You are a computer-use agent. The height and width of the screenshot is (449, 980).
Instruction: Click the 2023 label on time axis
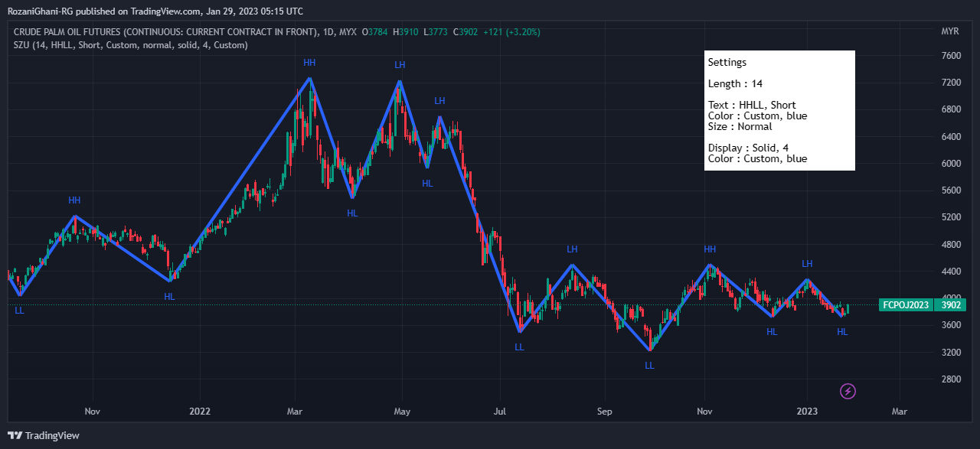(x=807, y=412)
